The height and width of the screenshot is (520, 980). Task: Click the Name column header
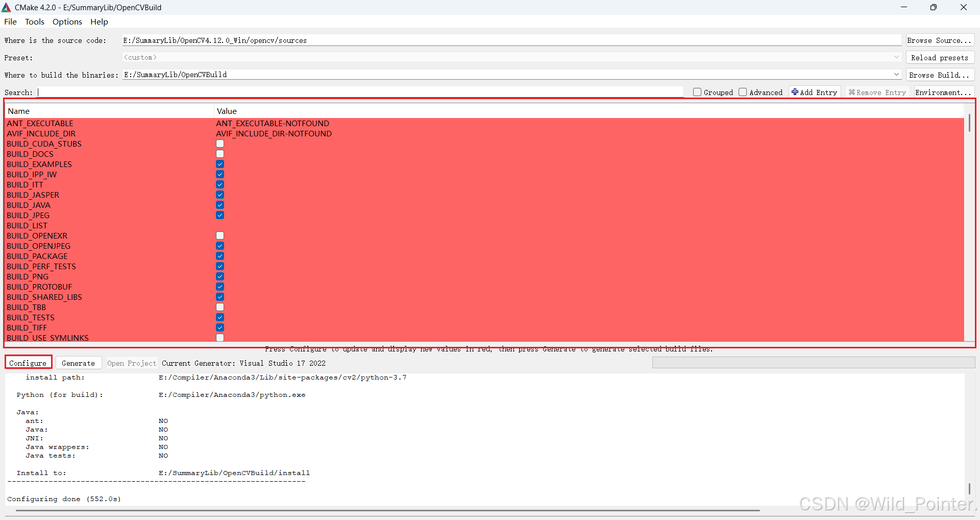pyautogui.click(x=109, y=111)
